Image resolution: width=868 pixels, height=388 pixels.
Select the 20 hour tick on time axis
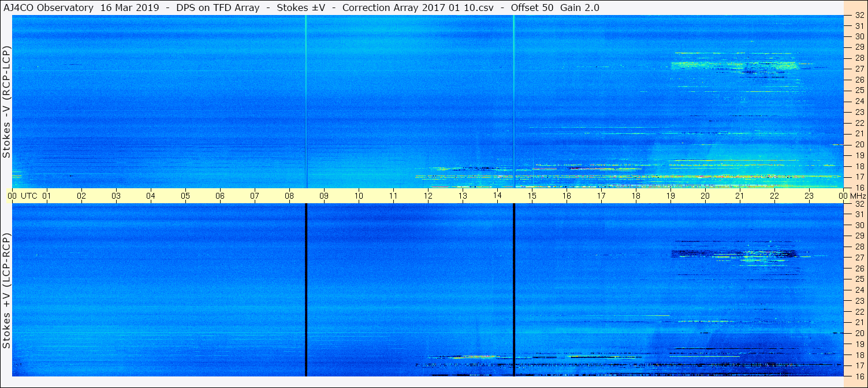coord(705,196)
